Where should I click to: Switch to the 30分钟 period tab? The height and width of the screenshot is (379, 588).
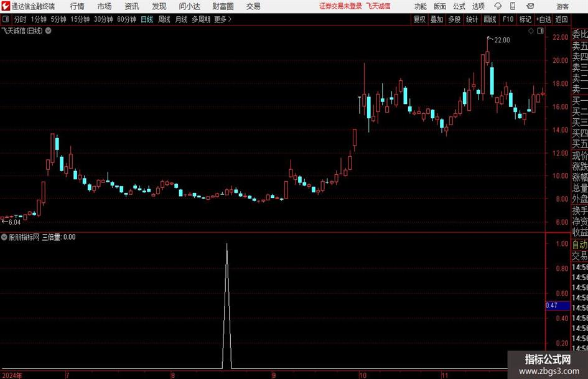coord(103,19)
